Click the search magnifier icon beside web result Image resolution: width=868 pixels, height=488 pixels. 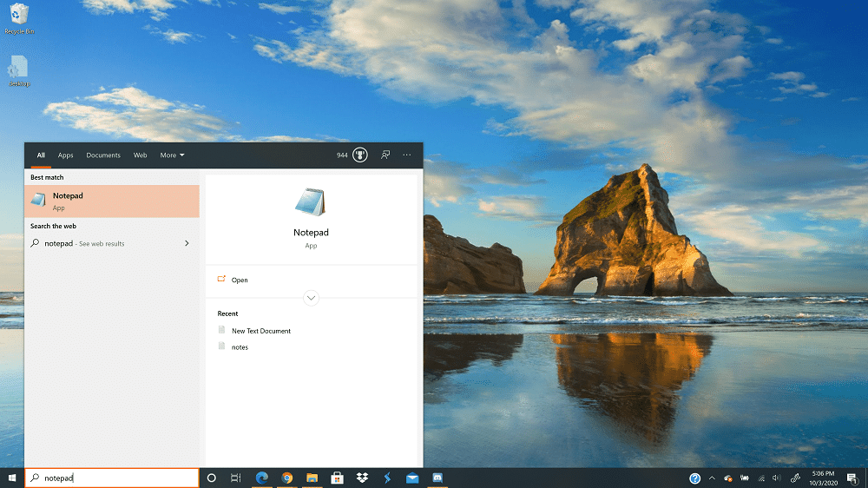pos(35,243)
